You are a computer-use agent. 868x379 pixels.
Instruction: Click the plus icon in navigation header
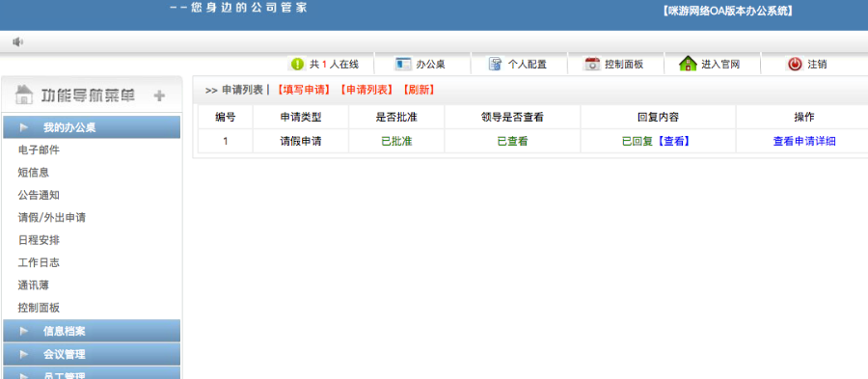pos(159,95)
